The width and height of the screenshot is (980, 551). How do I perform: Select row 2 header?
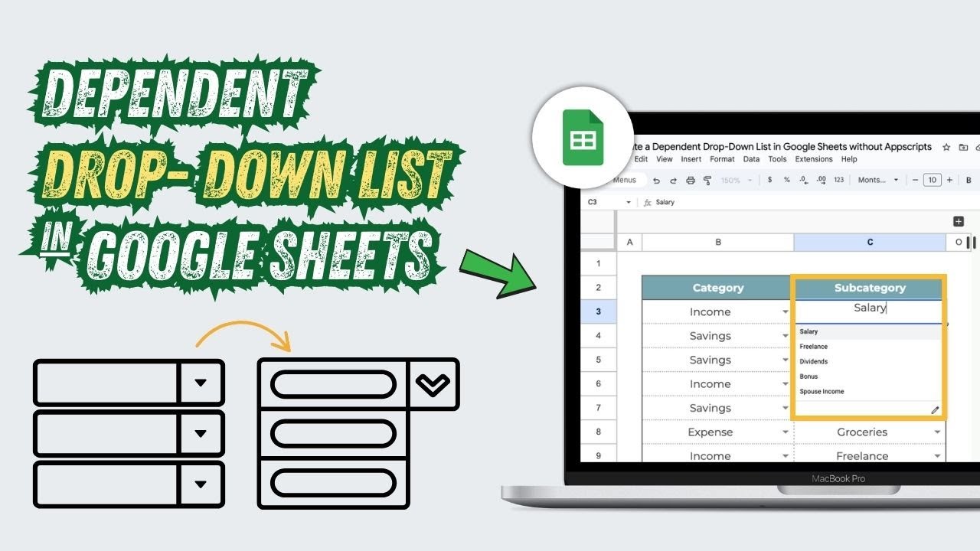point(598,288)
